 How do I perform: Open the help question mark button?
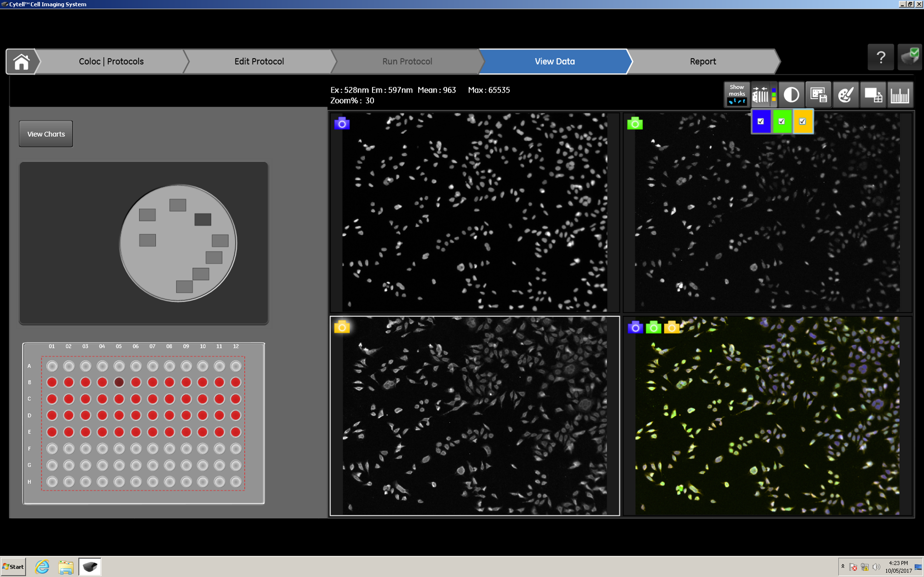point(880,58)
